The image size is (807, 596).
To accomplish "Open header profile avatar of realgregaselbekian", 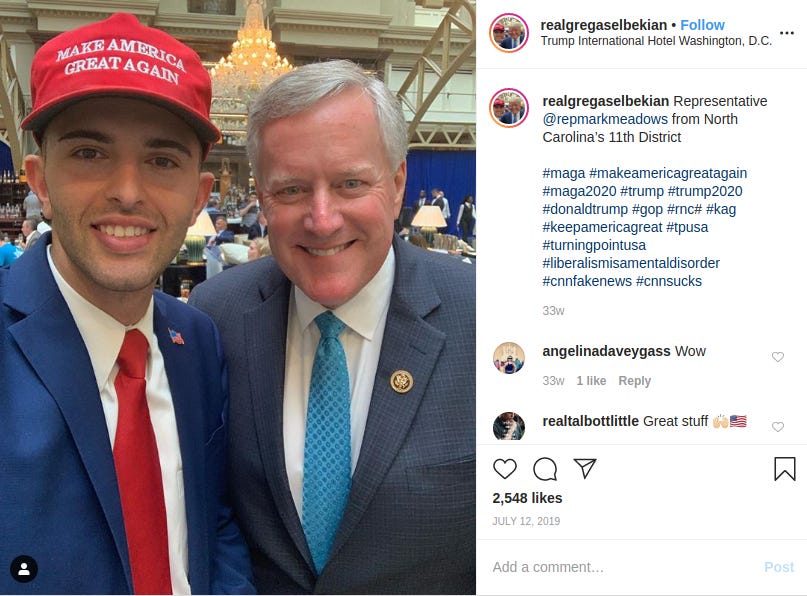I will 508,33.
